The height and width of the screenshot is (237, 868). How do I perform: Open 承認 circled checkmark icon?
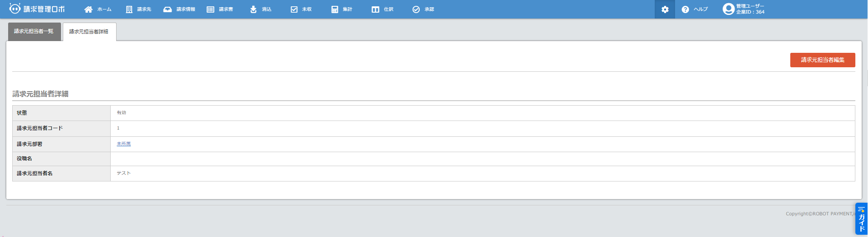(x=416, y=9)
